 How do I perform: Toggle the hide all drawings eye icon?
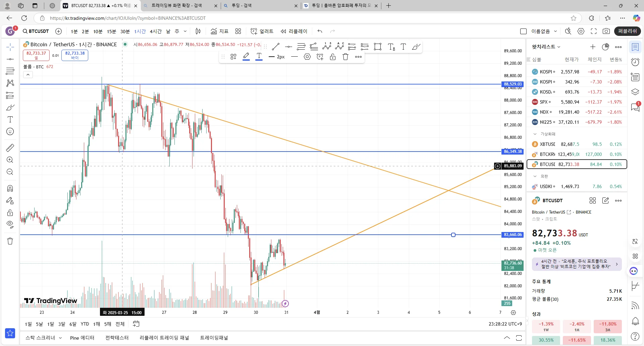10,224
